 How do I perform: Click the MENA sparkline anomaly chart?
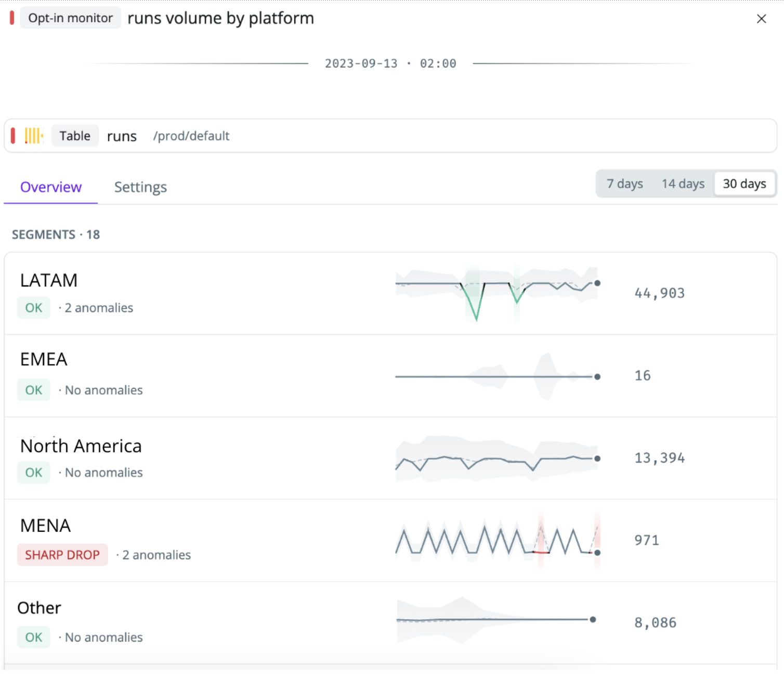pos(498,541)
